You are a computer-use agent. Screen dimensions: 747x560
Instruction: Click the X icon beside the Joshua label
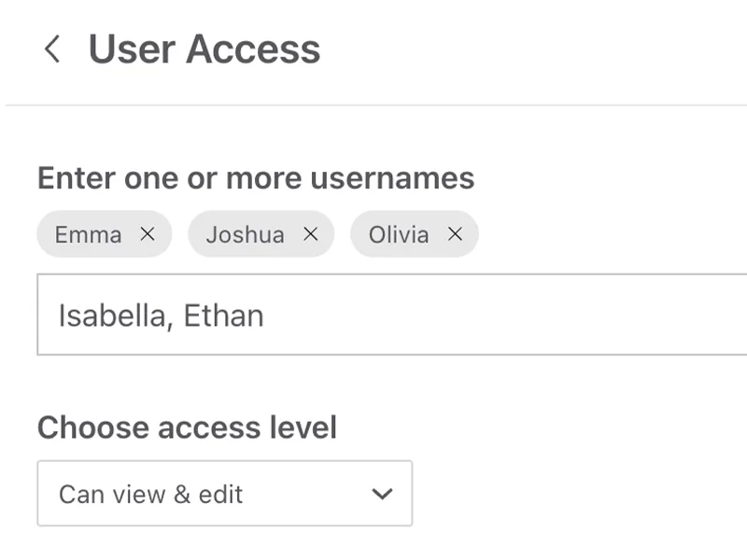pyautogui.click(x=311, y=234)
